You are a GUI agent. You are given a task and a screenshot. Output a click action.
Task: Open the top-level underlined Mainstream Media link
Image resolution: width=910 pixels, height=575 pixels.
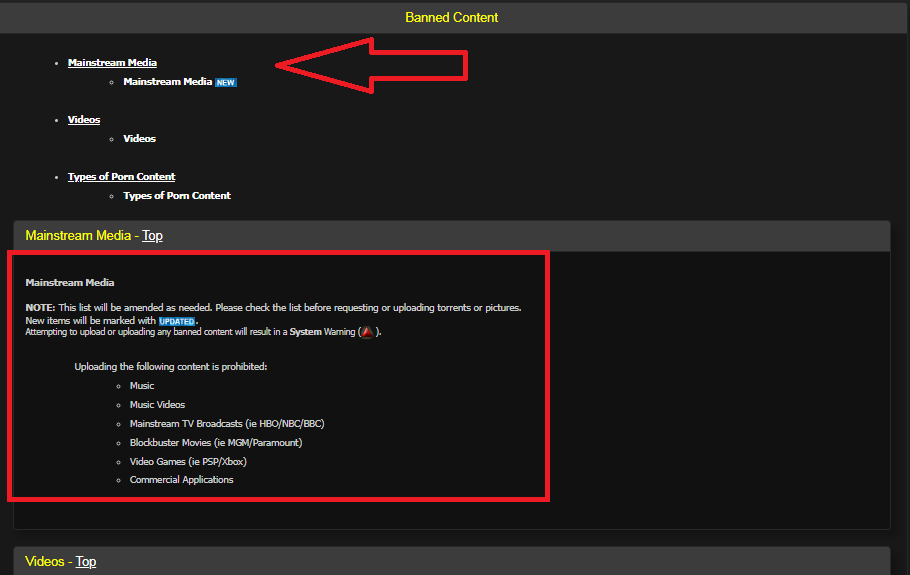click(112, 63)
